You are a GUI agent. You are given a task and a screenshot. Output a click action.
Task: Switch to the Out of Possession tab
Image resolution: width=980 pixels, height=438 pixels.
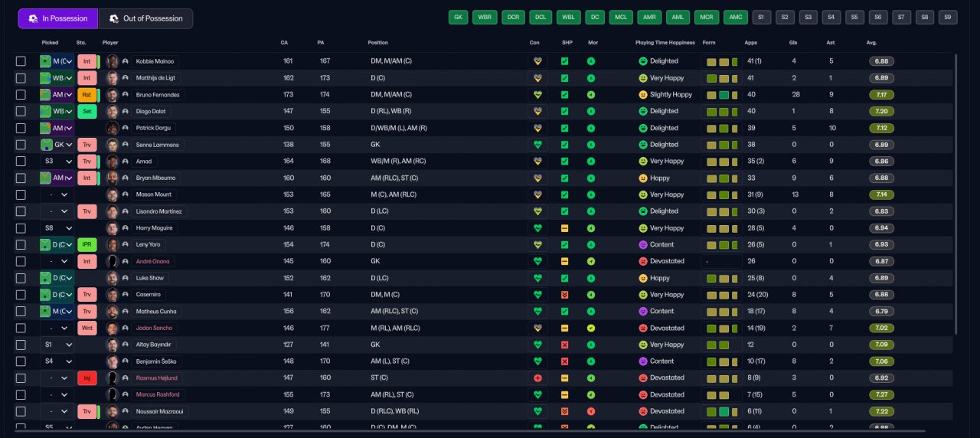(145, 18)
